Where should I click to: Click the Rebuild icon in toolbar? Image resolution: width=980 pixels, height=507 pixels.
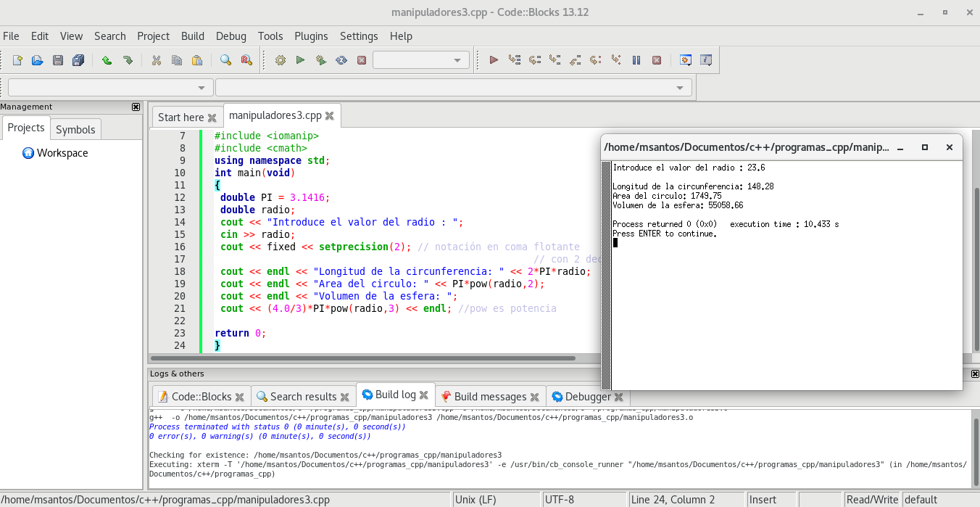click(x=341, y=60)
